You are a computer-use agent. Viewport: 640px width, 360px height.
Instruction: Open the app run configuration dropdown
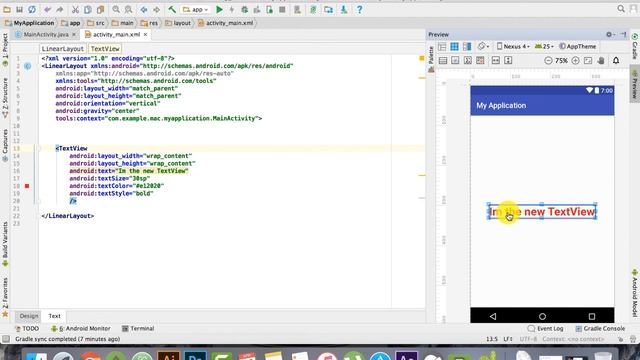click(196, 9)
